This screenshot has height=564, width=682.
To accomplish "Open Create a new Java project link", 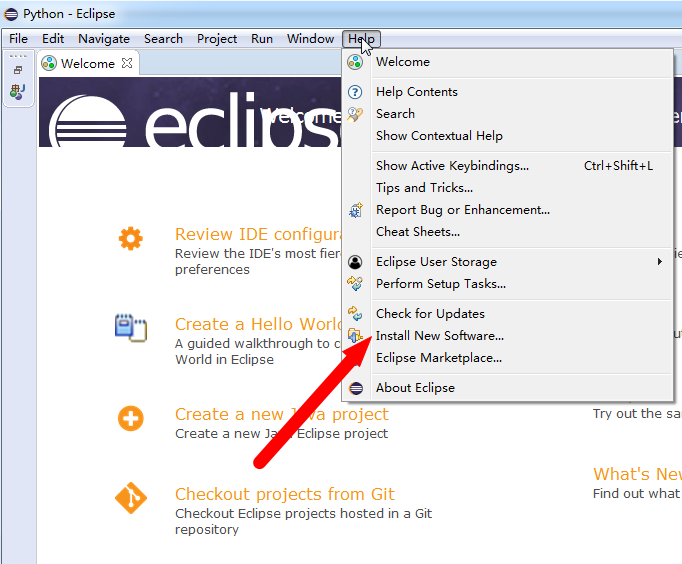I will point(282,414).
